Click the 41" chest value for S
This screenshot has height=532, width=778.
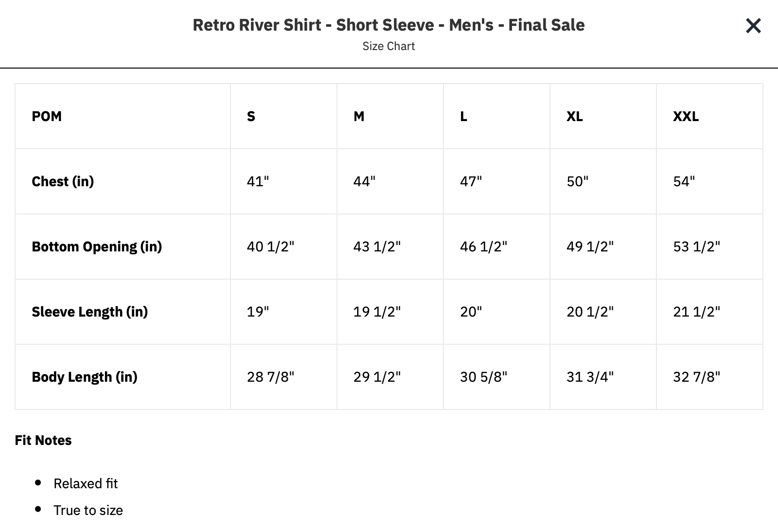pyautogui.click(x=258, y=181)
